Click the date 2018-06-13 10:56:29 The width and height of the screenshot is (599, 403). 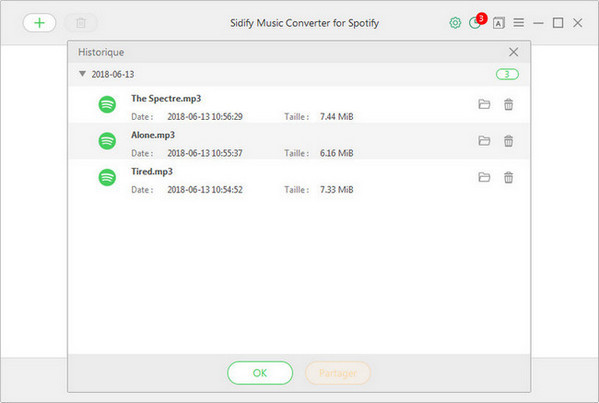pos(205,117)
